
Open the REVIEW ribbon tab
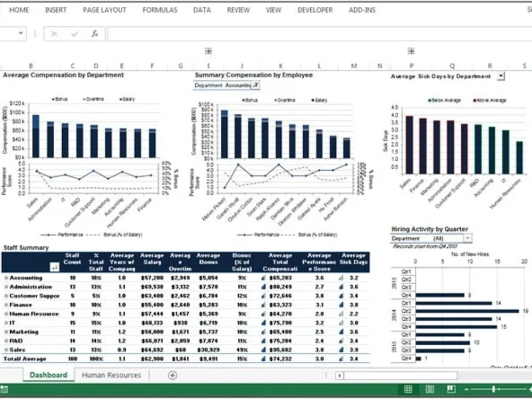click(238, 10)
